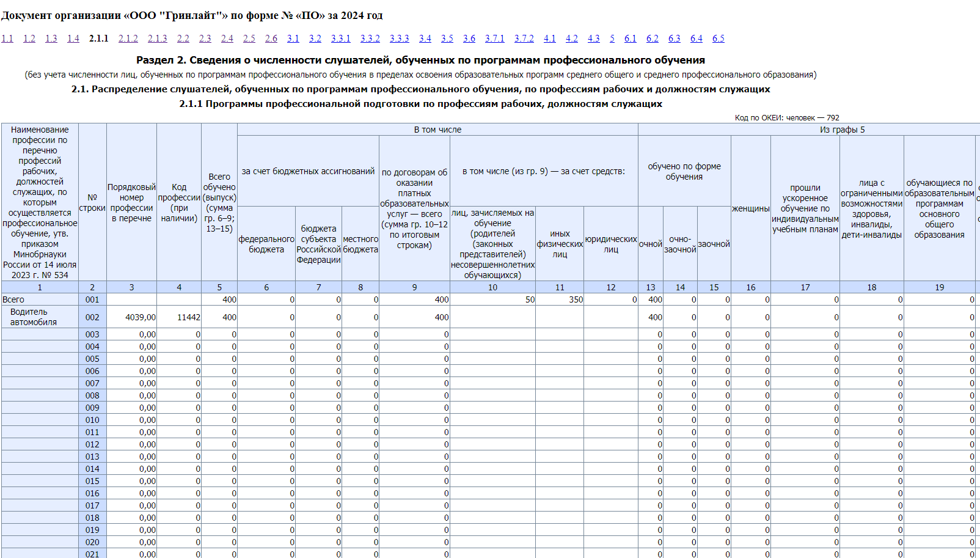Navigate to section 3.3.3

tap(400, 39)
